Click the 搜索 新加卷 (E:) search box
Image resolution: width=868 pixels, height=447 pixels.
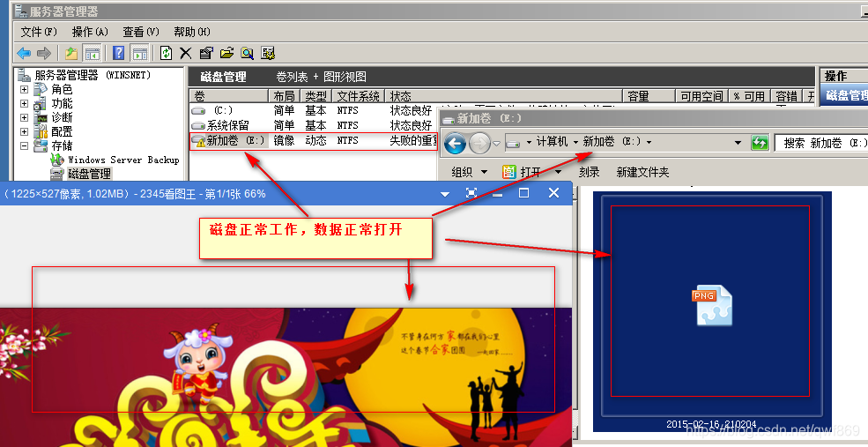tap(821, 143)
